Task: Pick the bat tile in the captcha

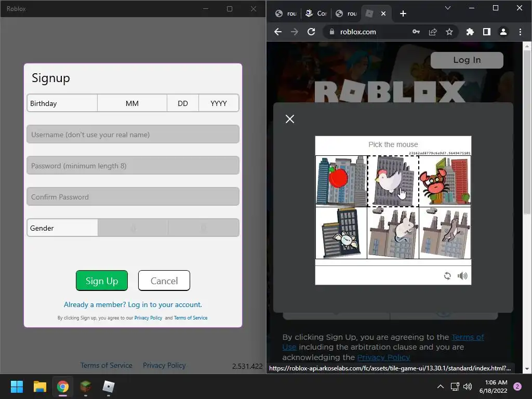Action: 341,233
